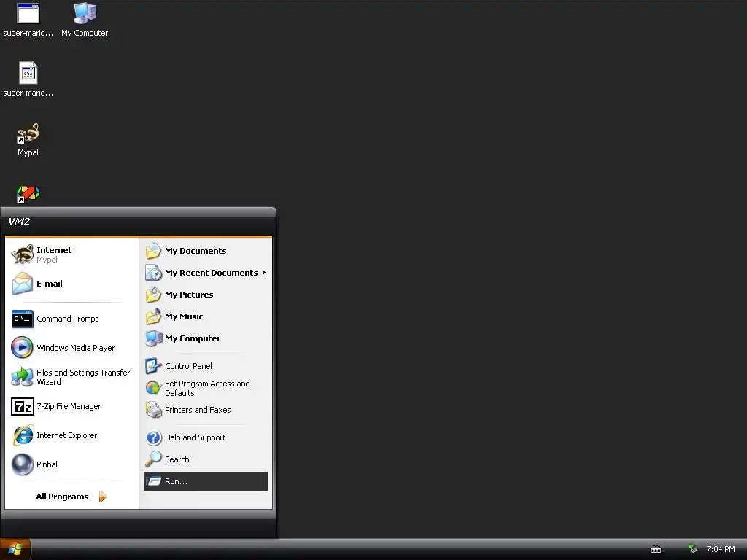The height and width of the screenshot is (560, 747).
Task: Open Help and Support
Action: click(x=205, y=437)
